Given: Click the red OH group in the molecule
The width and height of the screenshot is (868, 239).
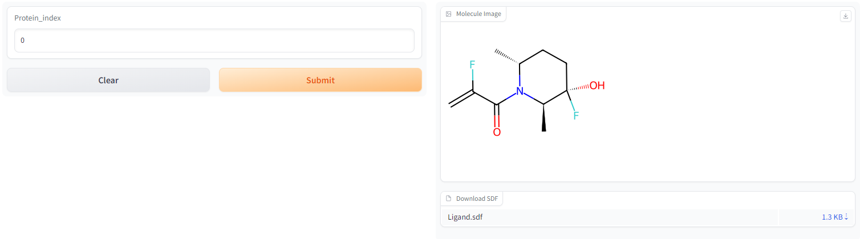Looking at the screenshot, I should pos(597,86).
